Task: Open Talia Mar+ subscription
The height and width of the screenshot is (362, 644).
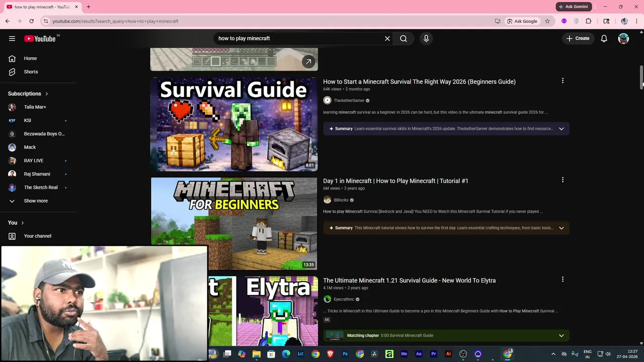Action: coord(35,107)
